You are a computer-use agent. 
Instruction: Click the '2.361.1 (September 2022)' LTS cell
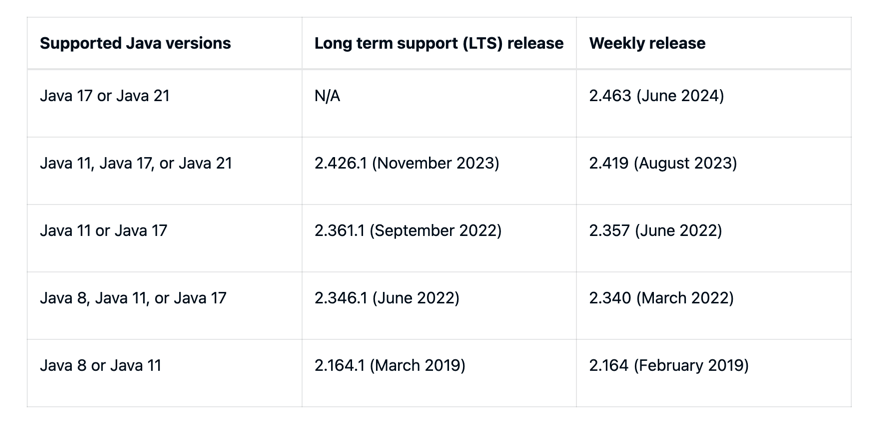(407, 231)
